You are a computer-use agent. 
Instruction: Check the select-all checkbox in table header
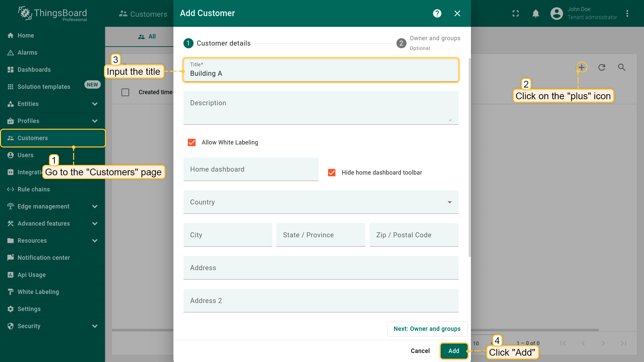[125, 92]
